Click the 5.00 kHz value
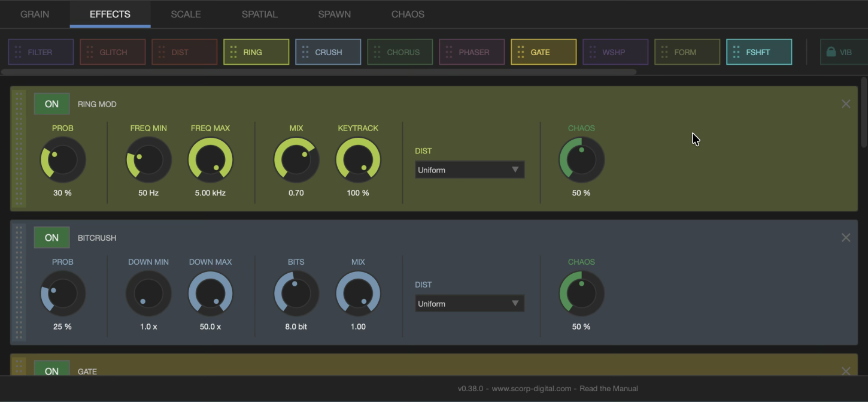This screenshot has width=868, height=402. click(210, 193)
